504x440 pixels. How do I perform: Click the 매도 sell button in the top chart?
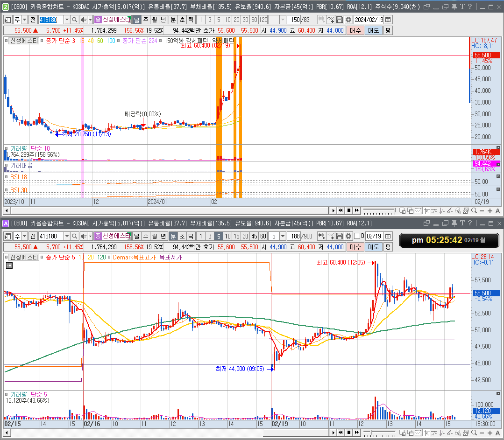coord(374,30)
